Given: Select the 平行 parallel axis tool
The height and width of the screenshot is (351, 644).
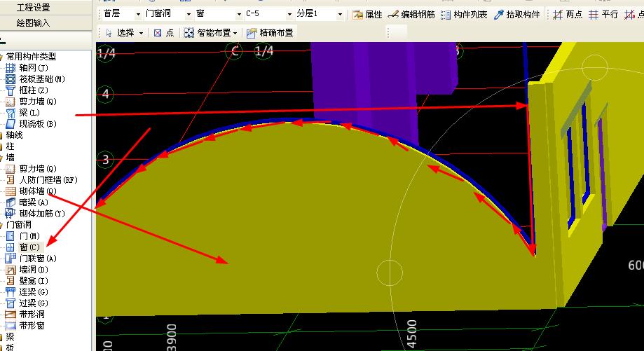Looking at the screenshot, I should coord(603,15).
